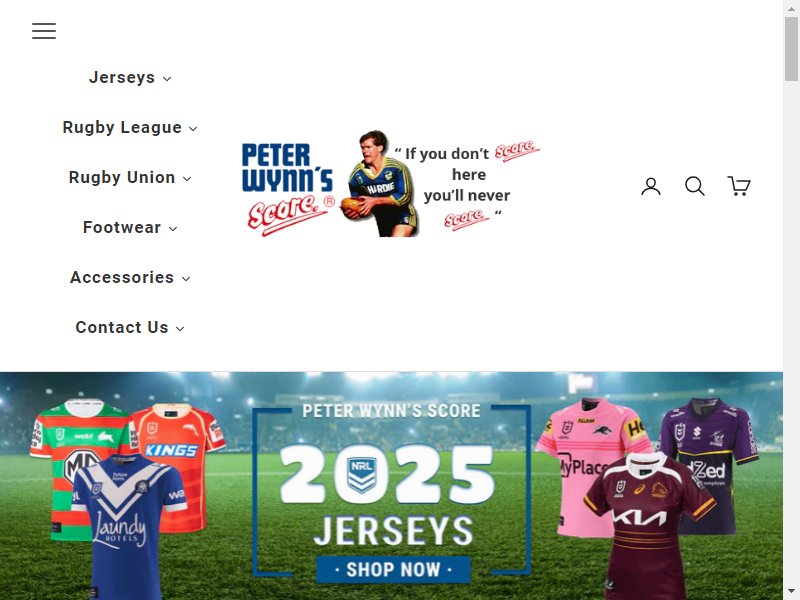Click the page vertical scrollbar thumb
800x600 pixels.
pyautogui.click(x=791, y=48)
